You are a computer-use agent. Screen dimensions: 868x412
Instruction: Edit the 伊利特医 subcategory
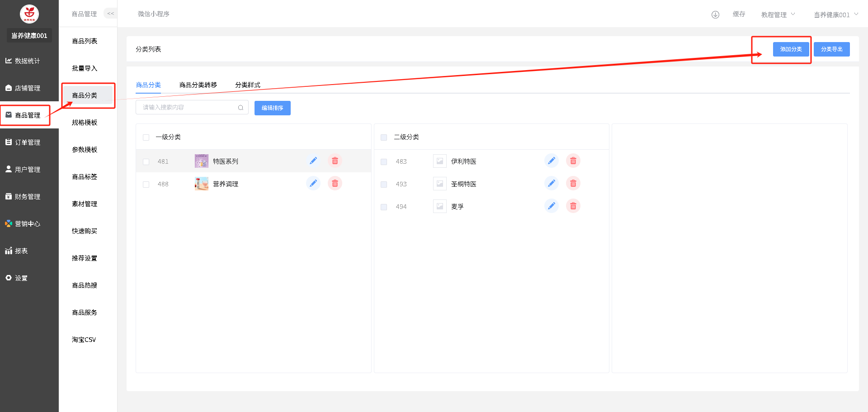(x=551, y=161)
